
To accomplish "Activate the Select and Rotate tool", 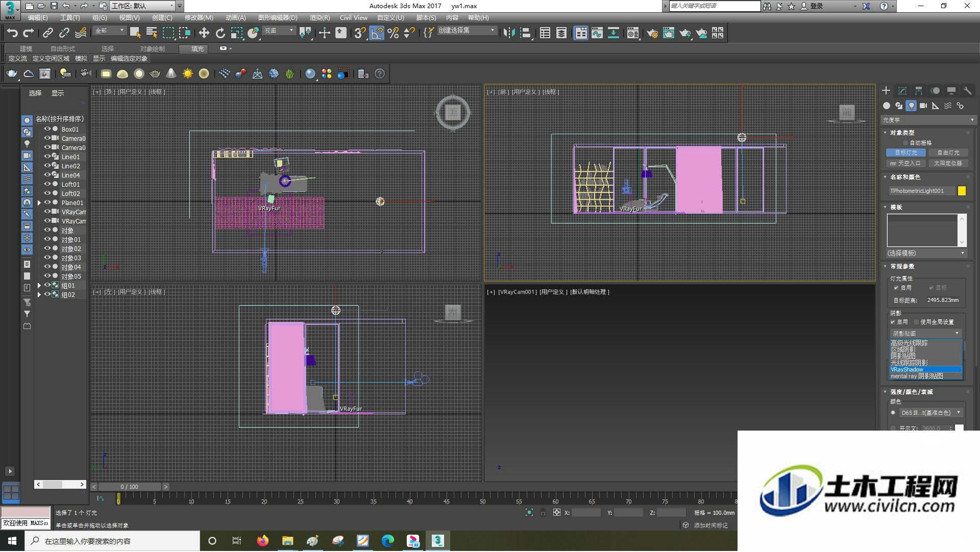I will point(220,33).
